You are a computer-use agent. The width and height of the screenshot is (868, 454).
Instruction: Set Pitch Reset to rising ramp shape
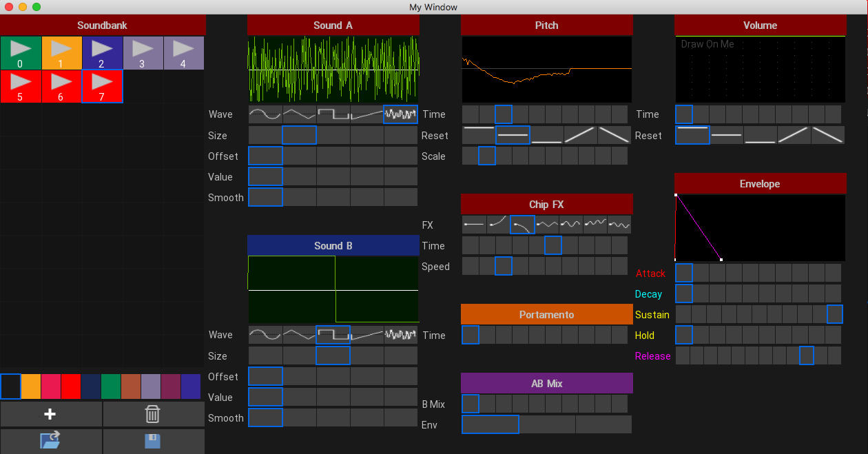(x=580, y=135)
